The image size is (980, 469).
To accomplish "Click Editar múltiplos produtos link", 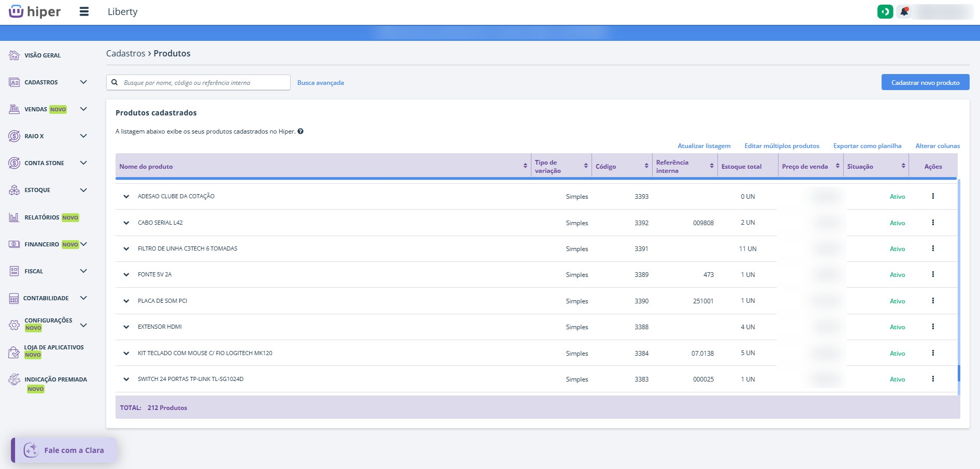I will [782, 146].
